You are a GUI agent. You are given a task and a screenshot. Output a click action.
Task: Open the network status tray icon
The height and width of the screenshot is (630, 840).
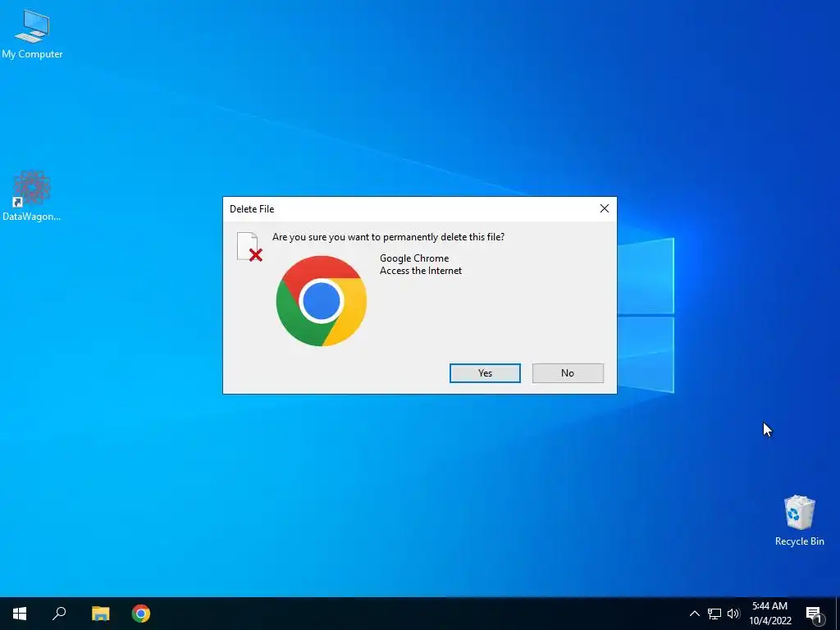[714, 614]
